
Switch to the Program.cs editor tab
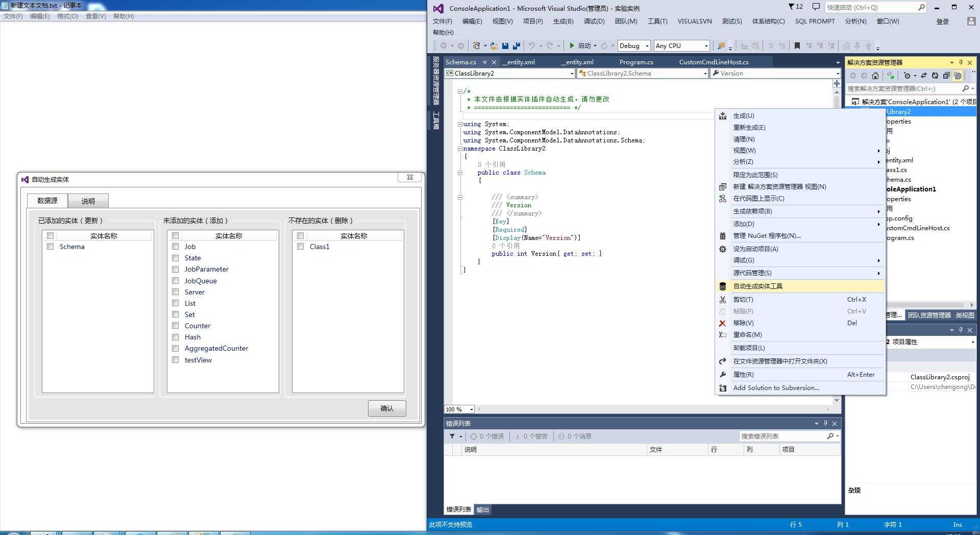pos(636,62)
